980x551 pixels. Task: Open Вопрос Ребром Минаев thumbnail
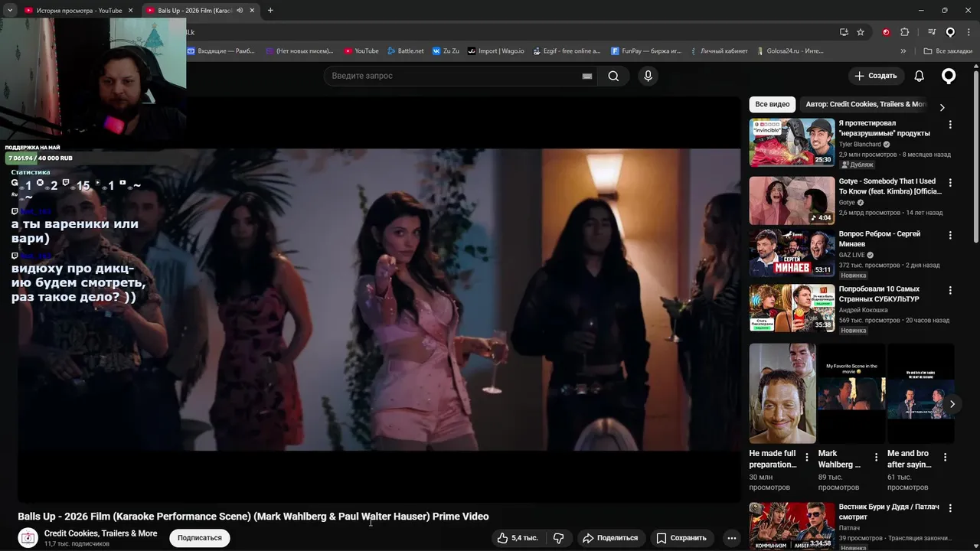tap(792, 253)
